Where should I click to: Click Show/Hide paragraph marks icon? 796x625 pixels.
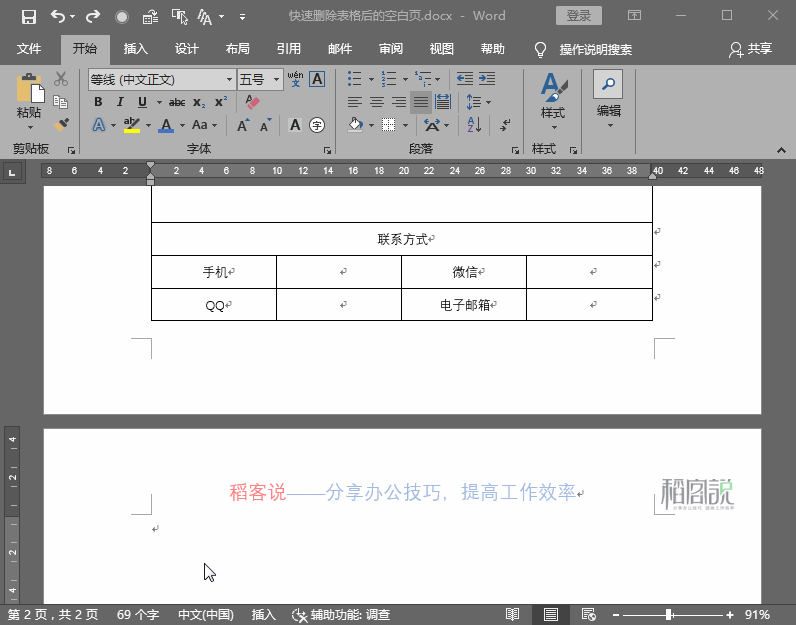pyautogui.click(x=505, y=125)
